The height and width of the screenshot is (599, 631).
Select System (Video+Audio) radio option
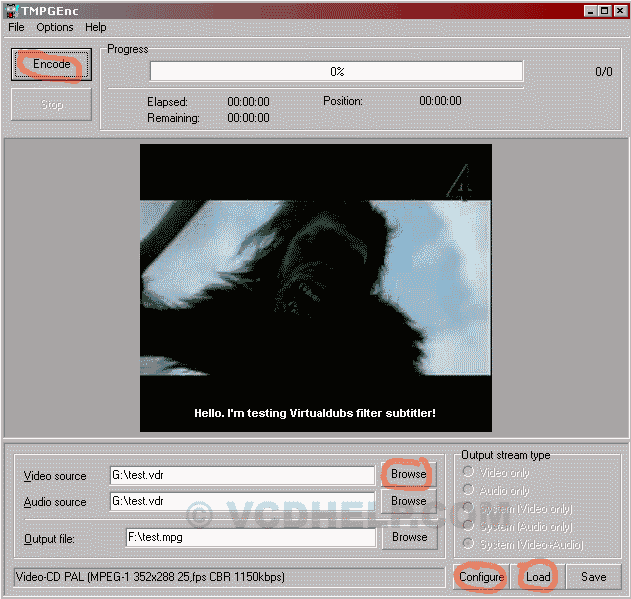pyautogui.click(x=467, y=545)
